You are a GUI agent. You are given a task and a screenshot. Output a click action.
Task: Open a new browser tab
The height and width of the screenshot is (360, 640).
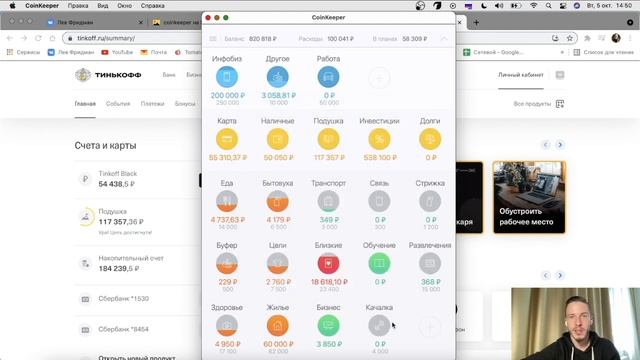476,22
